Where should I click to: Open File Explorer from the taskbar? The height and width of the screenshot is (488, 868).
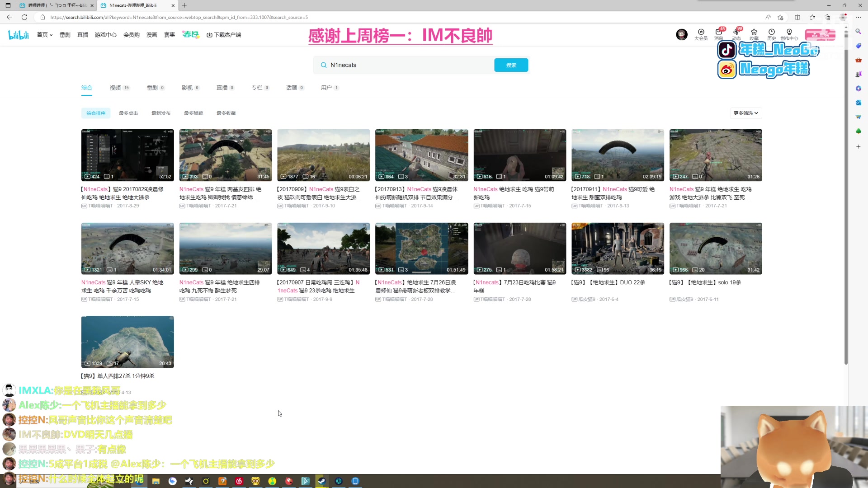pos(156,481)
